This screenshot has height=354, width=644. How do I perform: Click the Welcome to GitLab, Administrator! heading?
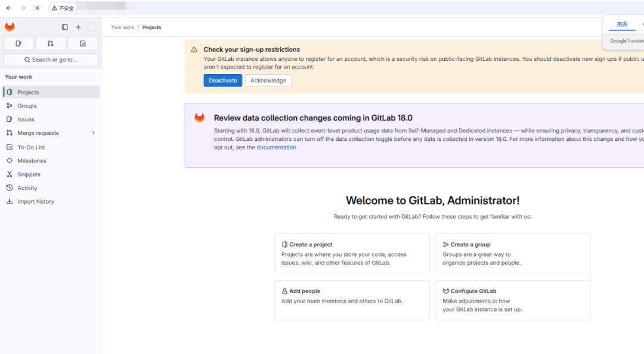point(432,201)
